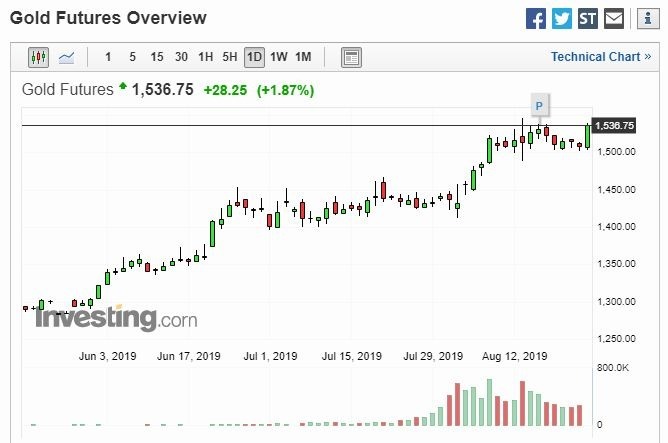Viewport: 668px width, 443px height.
Task: Click the +28.25 change value
Action: [x=225, y=90]
